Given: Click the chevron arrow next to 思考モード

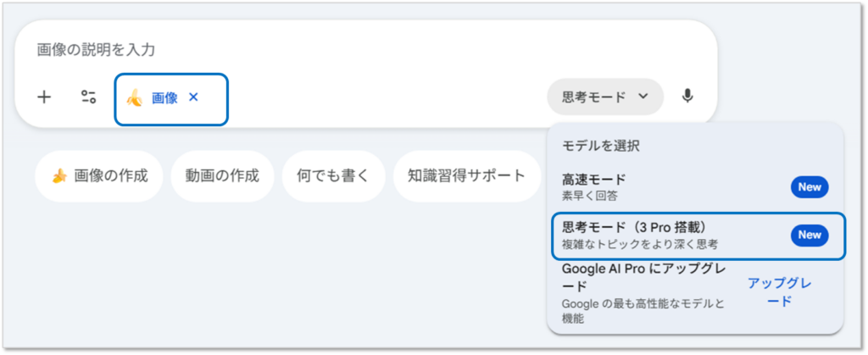Looking at the screenshot, I should coord(643,97).
